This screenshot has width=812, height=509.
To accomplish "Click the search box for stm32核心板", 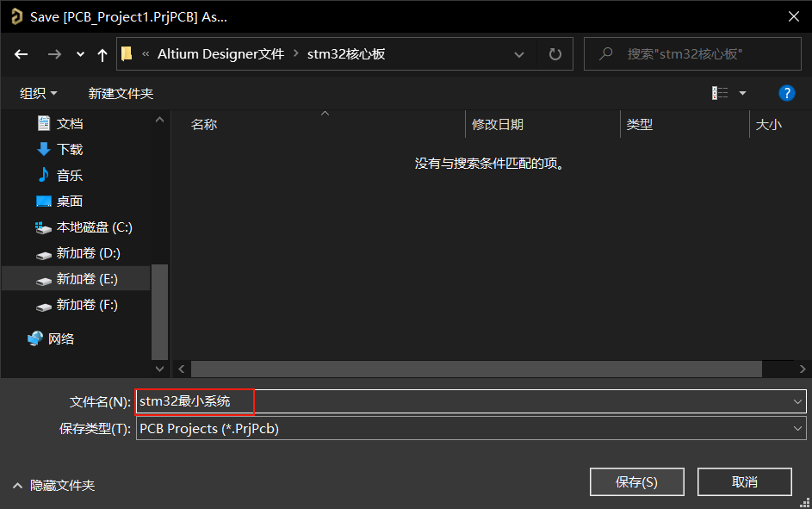I will coord(692,54).
